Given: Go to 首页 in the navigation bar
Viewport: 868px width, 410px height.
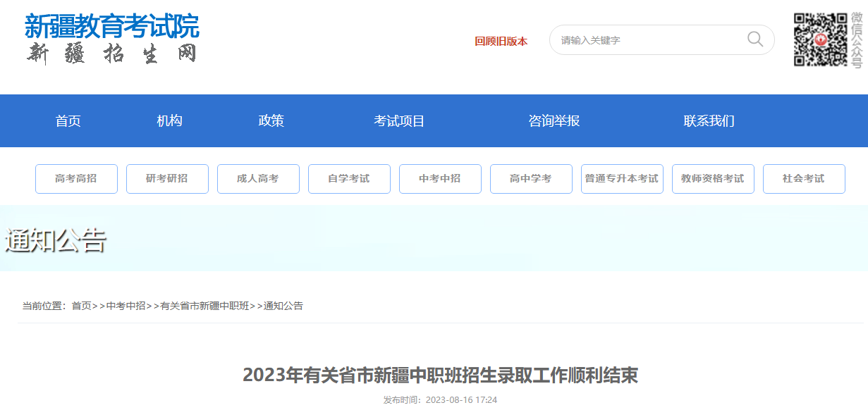Looking at the screenshot, I should (x=68, y=121).
